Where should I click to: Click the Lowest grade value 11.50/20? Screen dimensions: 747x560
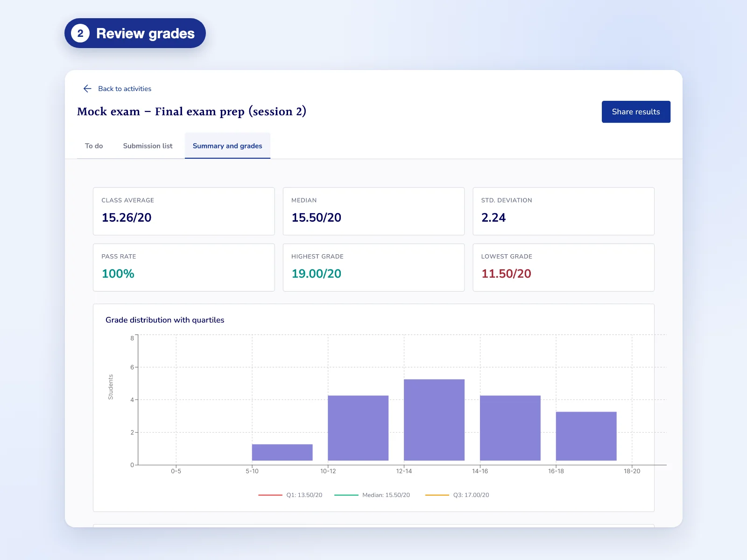(506, 274)
